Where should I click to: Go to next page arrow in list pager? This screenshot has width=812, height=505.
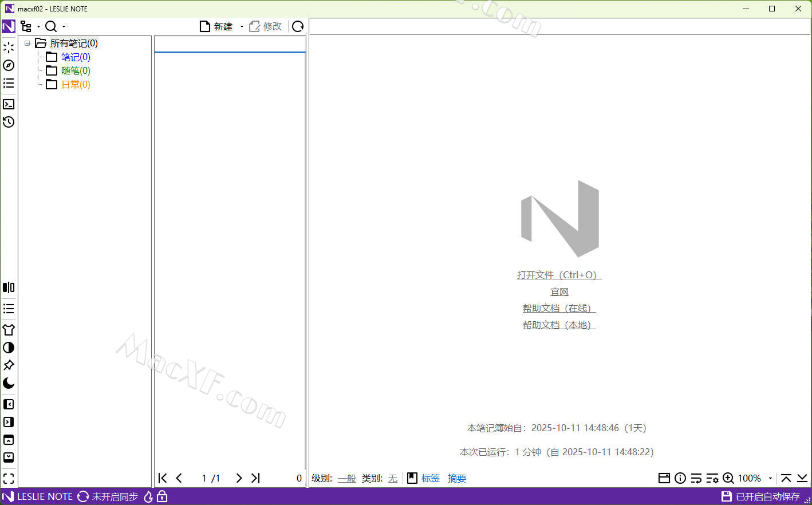tap(239, 478)
